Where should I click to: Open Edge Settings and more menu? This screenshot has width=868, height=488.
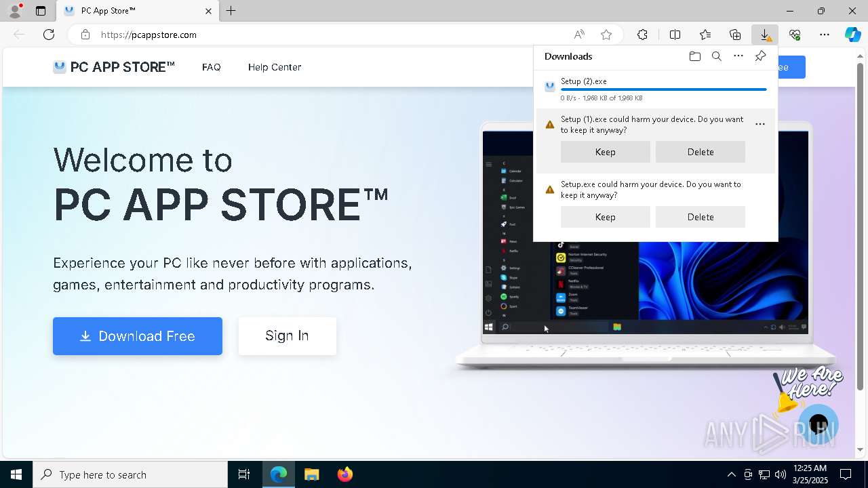tap(825, 35)
